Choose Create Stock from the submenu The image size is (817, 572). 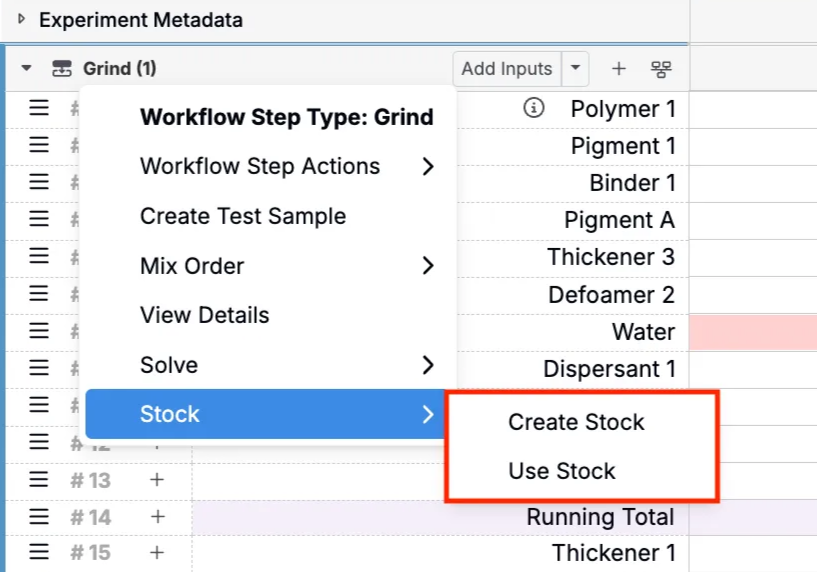pos(576,422)
